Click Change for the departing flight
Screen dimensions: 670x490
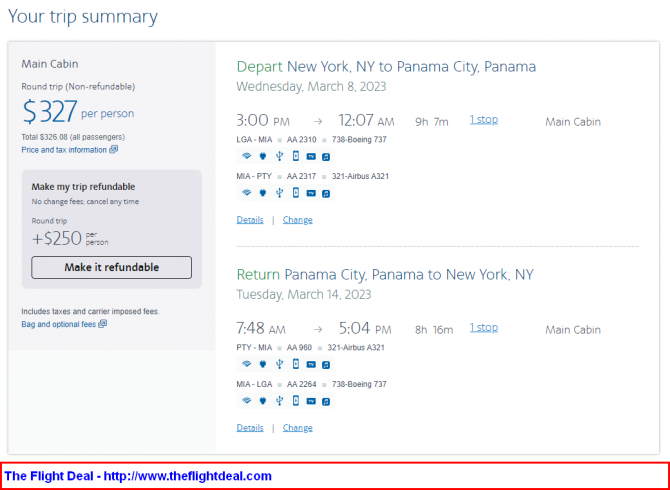(x=297, y=220)
